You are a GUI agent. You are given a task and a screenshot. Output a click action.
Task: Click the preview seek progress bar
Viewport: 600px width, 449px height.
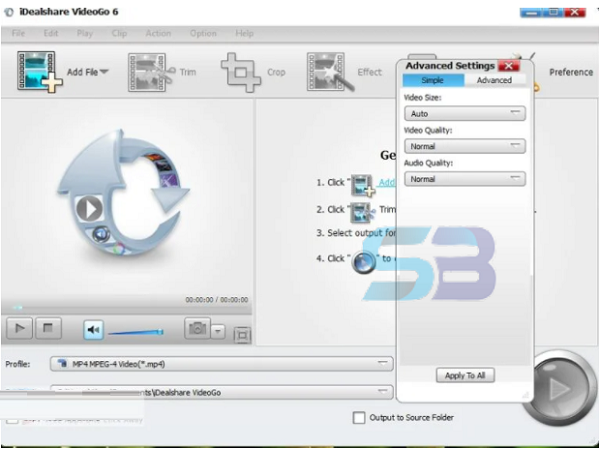click(126, 307)
